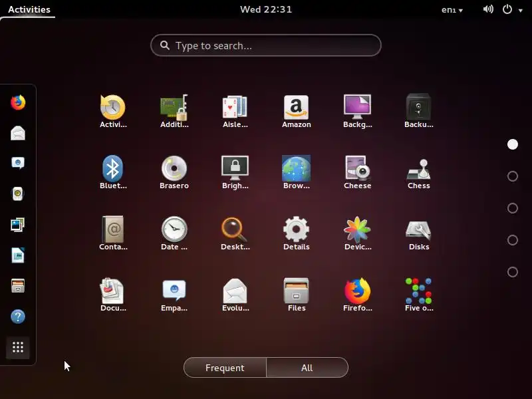532x399 pixels.
Task: Click the Type to search field
Action: coord(265,45)
